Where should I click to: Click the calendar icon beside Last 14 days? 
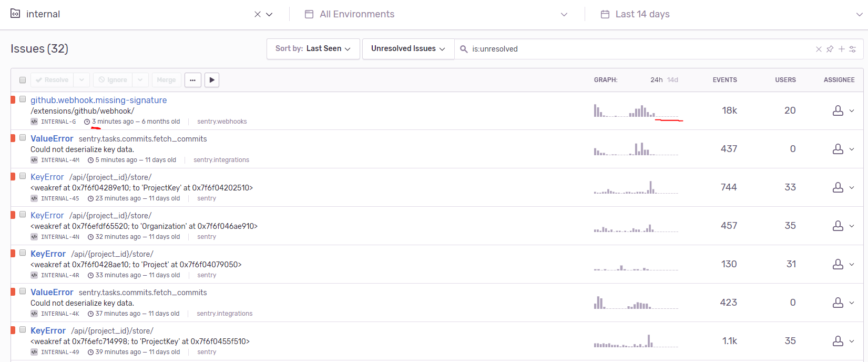[605, 14]
